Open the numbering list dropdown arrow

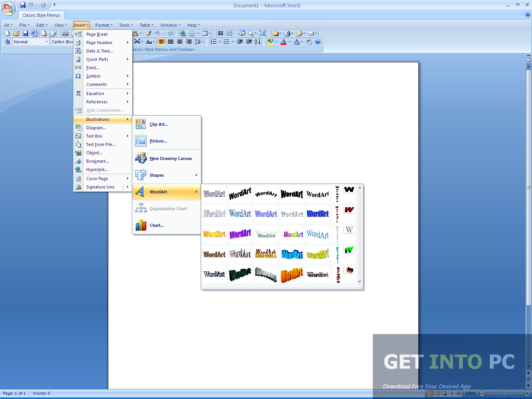[219, 42]
